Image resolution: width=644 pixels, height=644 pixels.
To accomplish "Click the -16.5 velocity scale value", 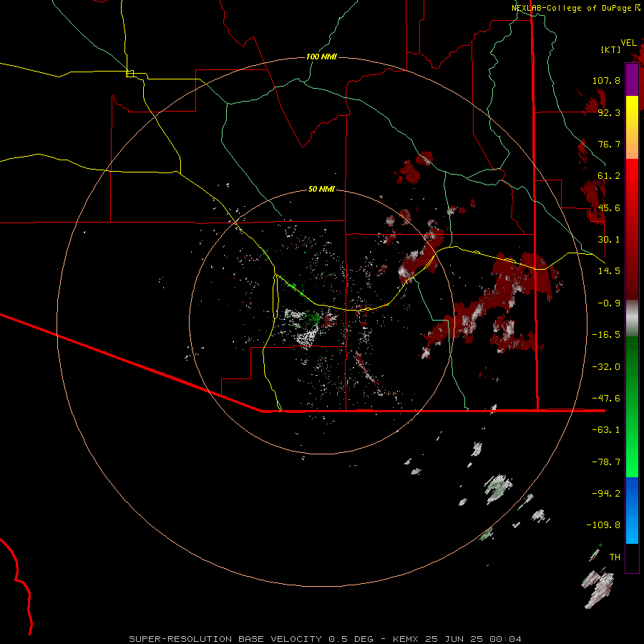I will pos(606,335).
